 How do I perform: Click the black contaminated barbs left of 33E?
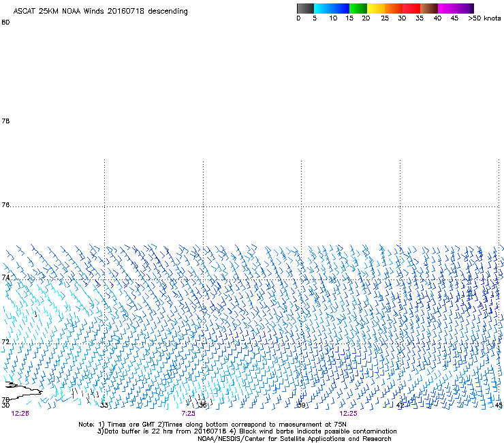tap(85, 395)
